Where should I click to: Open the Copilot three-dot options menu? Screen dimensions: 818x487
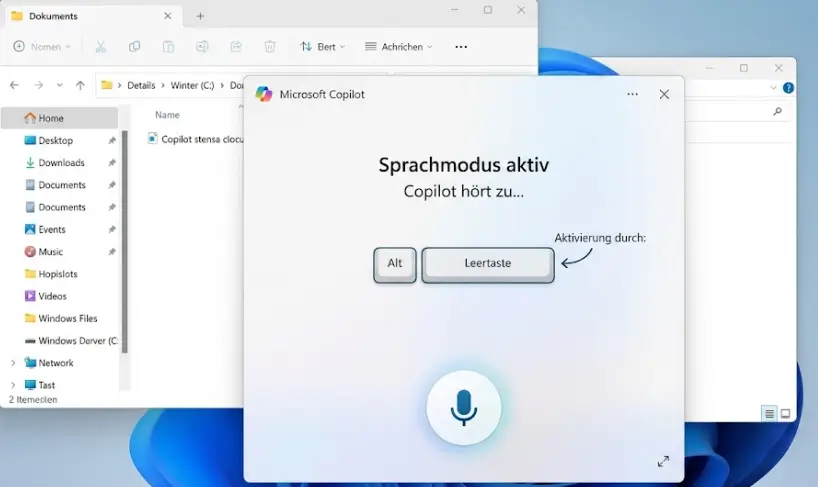(x=632, y=94)
